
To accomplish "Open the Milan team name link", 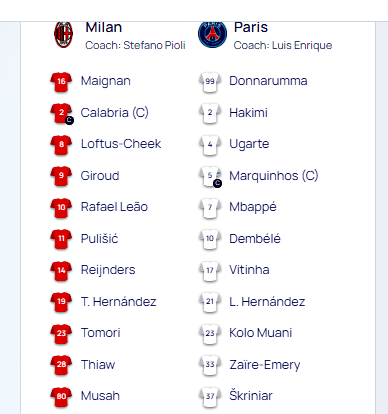I will coord(104,27).
